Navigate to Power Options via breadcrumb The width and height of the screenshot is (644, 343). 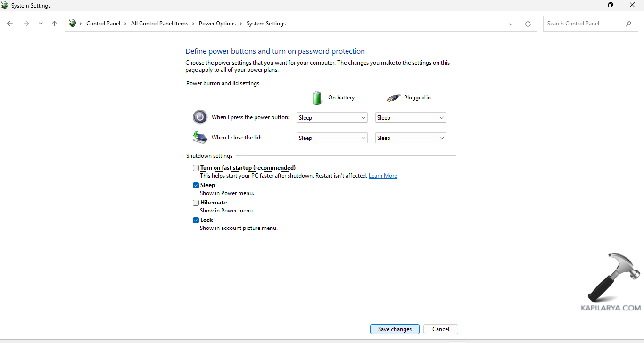217,23
